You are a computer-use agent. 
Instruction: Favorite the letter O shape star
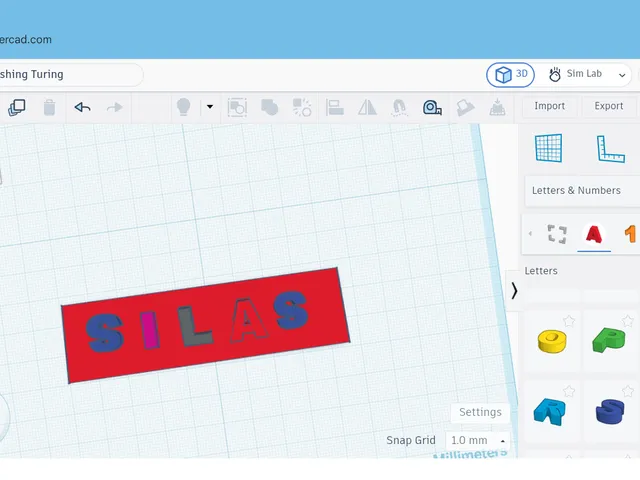pos(569,321)
